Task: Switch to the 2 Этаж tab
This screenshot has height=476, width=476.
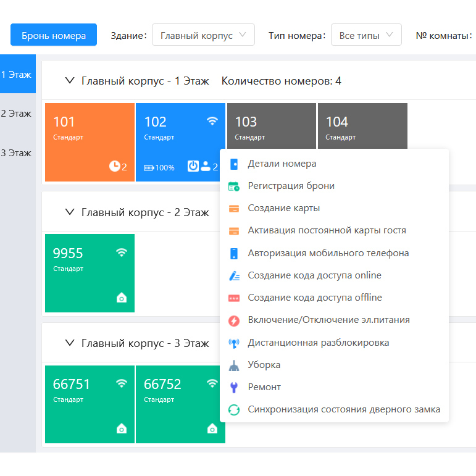Action: 17,114
